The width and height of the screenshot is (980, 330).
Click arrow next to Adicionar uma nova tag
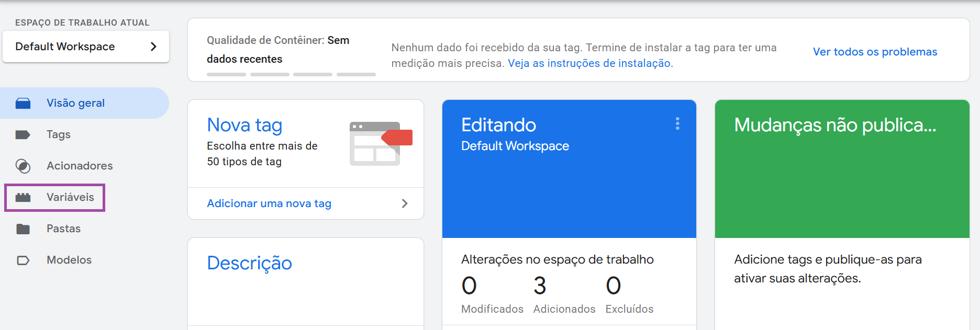pyautogui.click(x=404, y=203)
